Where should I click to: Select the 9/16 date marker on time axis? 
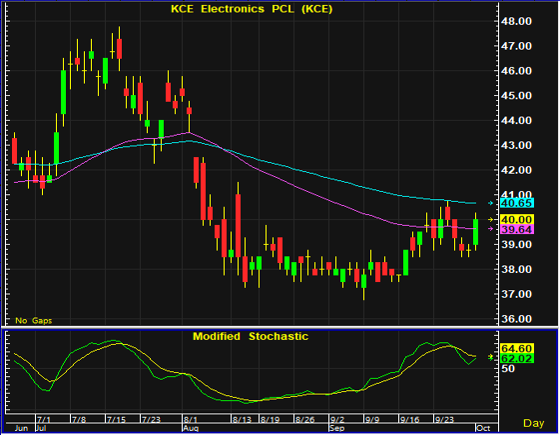click(x=410, y=419)
